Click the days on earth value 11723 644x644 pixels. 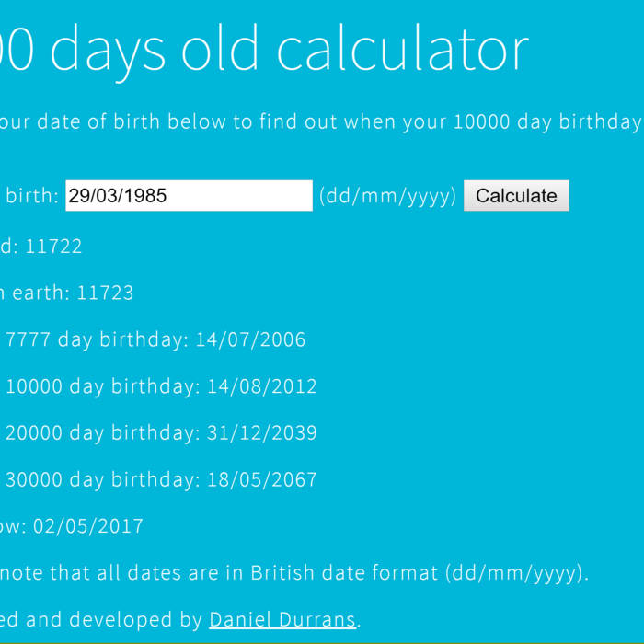click(105, 293)
